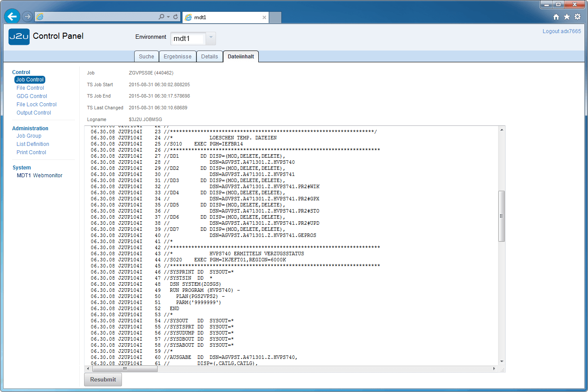
Task: Open MDT1 Webmonitor link
Action: pos(40,176)
